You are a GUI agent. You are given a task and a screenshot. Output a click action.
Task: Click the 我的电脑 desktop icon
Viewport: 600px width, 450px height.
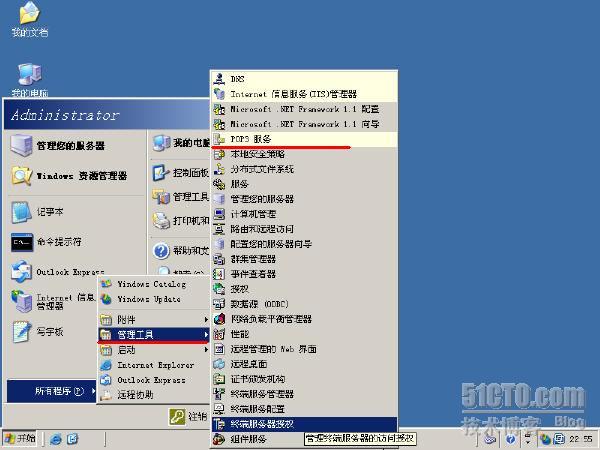(x=29, y=80)
